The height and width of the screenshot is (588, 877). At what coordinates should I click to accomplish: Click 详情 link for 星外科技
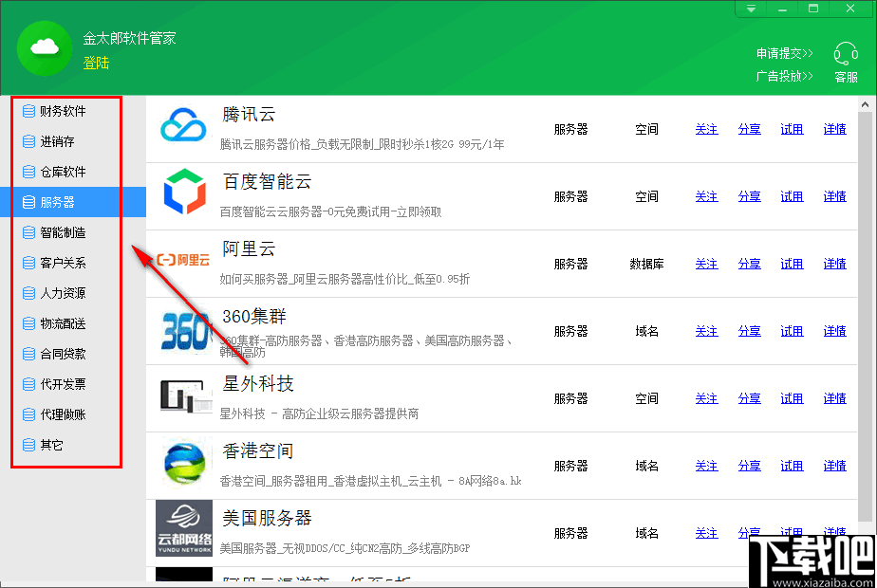pos(834,398)
